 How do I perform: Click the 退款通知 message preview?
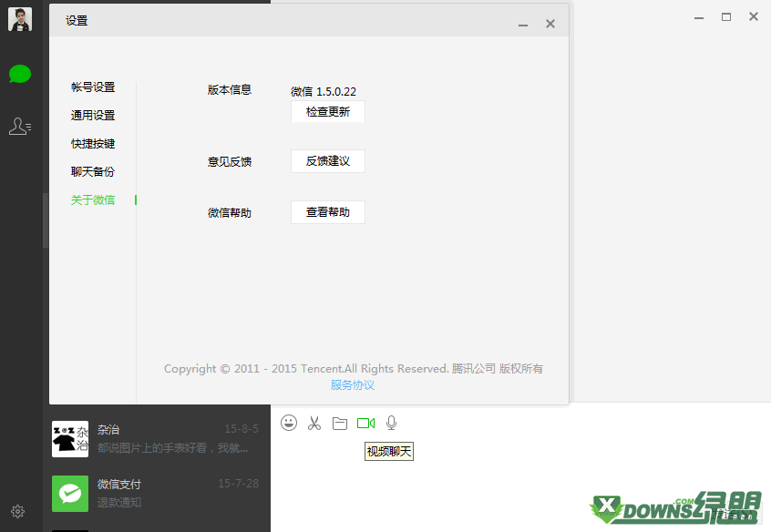click(119, 503)
